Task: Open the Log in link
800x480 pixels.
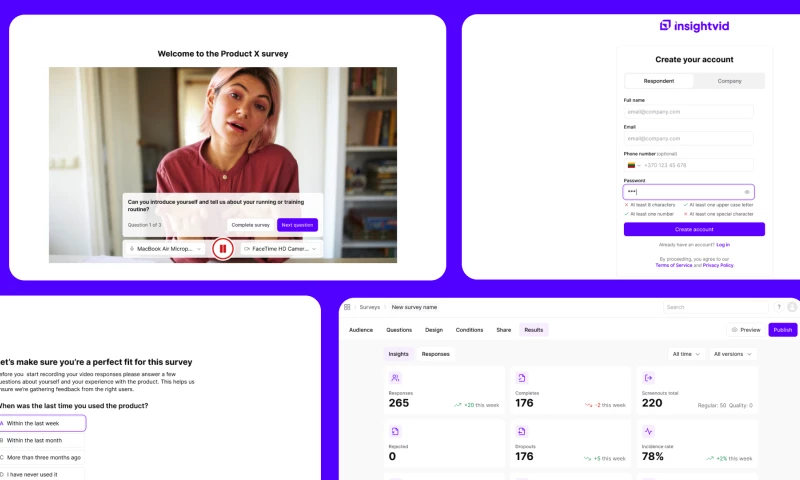Action: click(723, 245)
